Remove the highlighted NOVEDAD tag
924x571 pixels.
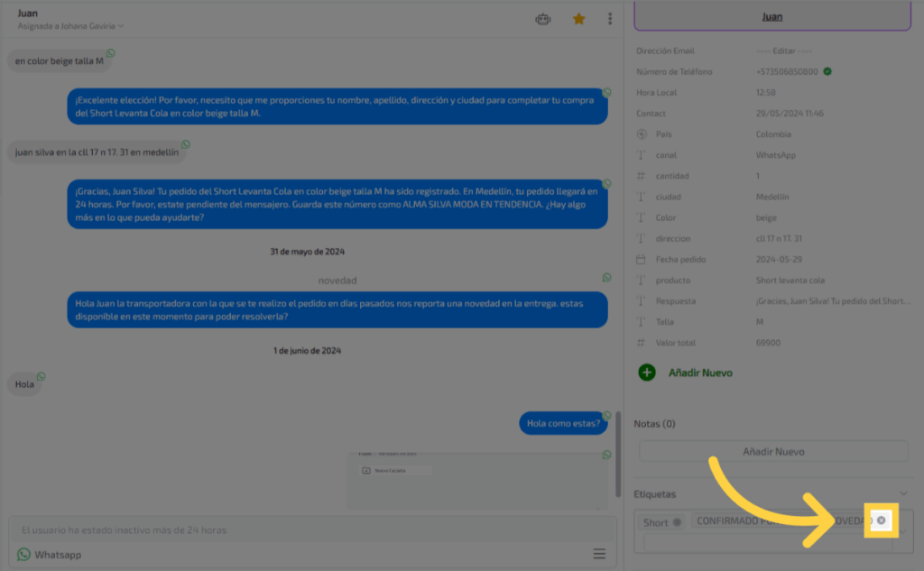coord(881,520)
